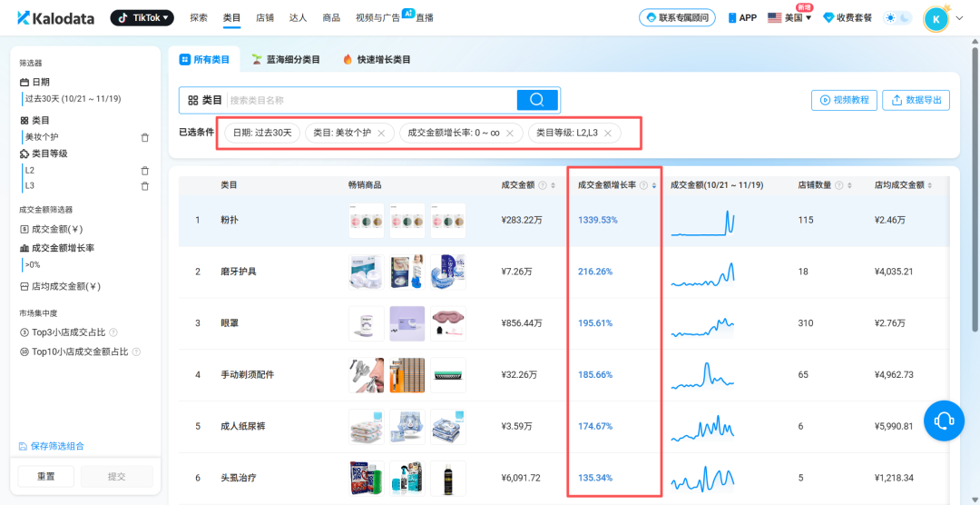
Task: Open 视频与广告 menu item
Action: 377,18
